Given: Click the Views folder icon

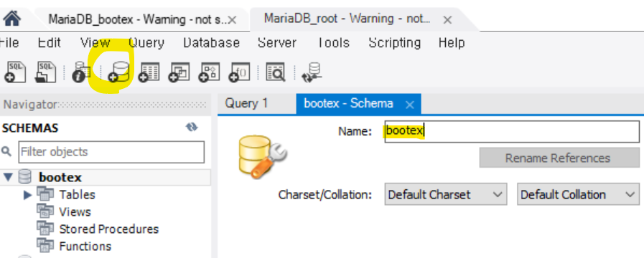Looking at the screenshot, I should (x=45, y=211).
